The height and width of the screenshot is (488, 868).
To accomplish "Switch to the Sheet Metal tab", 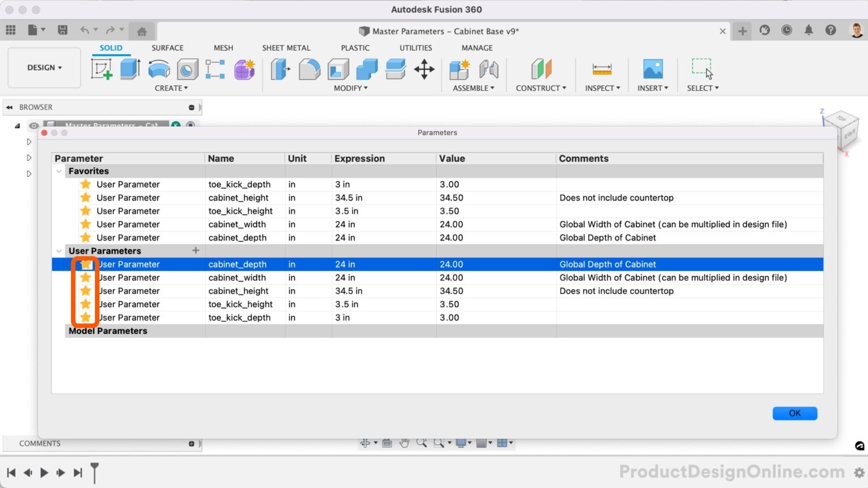I will point(286,48).
